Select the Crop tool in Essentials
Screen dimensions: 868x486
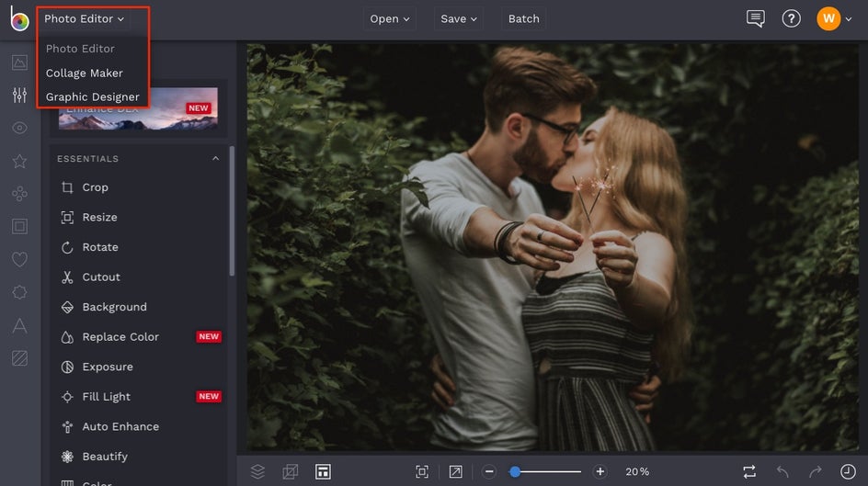(x=95, y=187)
